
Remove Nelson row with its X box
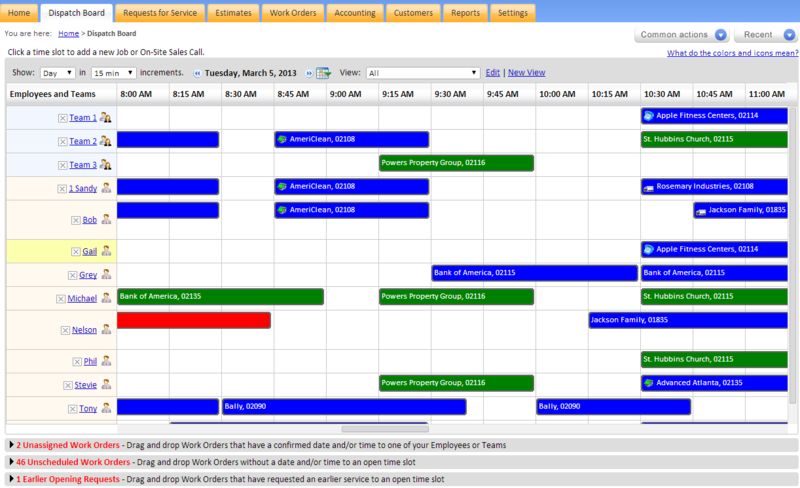(x=65, y=330)
